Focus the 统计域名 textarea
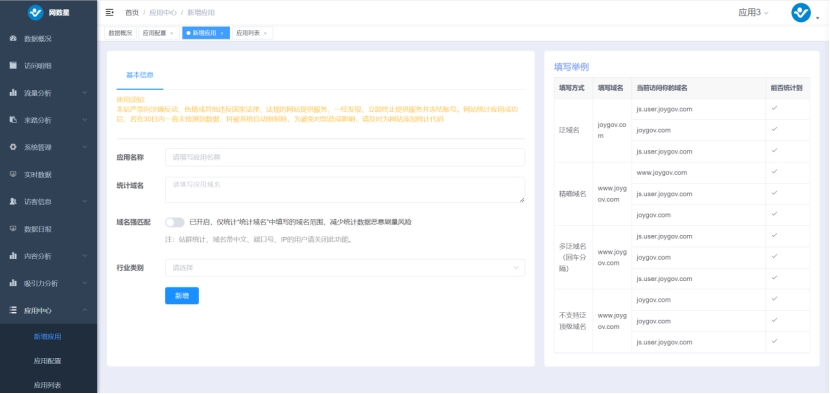 point(345,190)
